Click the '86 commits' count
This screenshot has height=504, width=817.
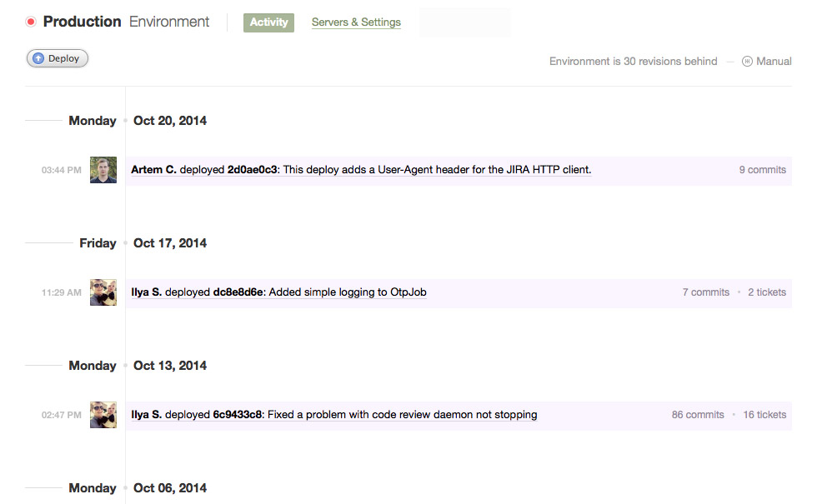(698, 415)
